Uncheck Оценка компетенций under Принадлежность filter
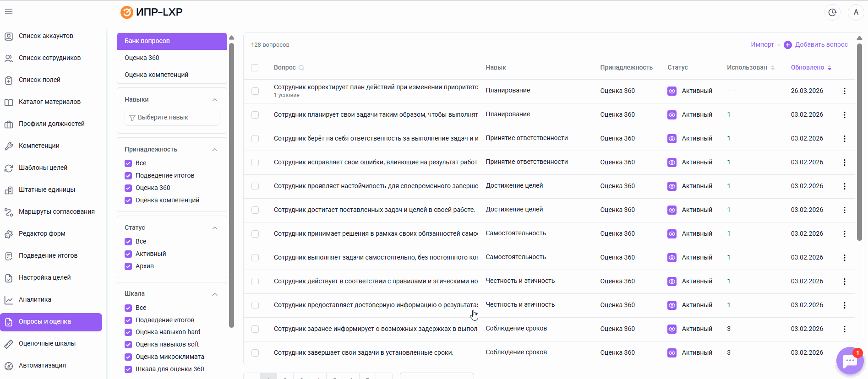 [x=128, y=200]
